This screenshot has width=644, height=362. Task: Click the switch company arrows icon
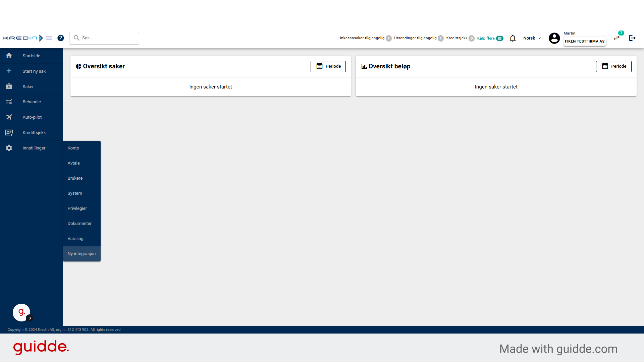pyautogui.click(x=617, y=38)
